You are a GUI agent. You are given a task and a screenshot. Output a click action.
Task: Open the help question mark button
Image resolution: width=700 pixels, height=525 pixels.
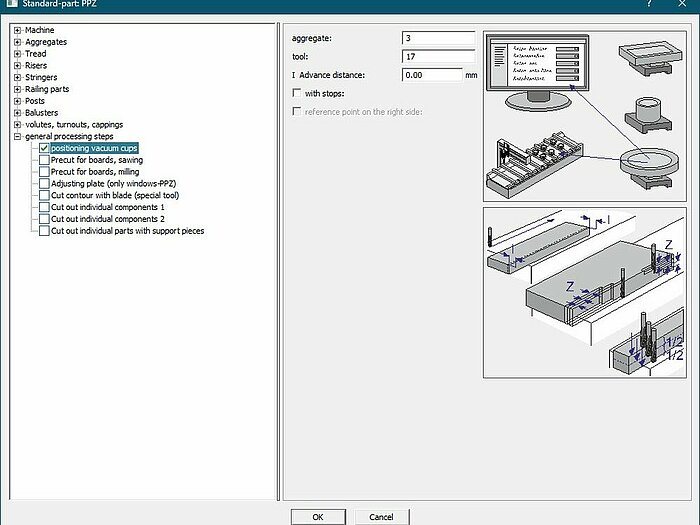point(649,4)
